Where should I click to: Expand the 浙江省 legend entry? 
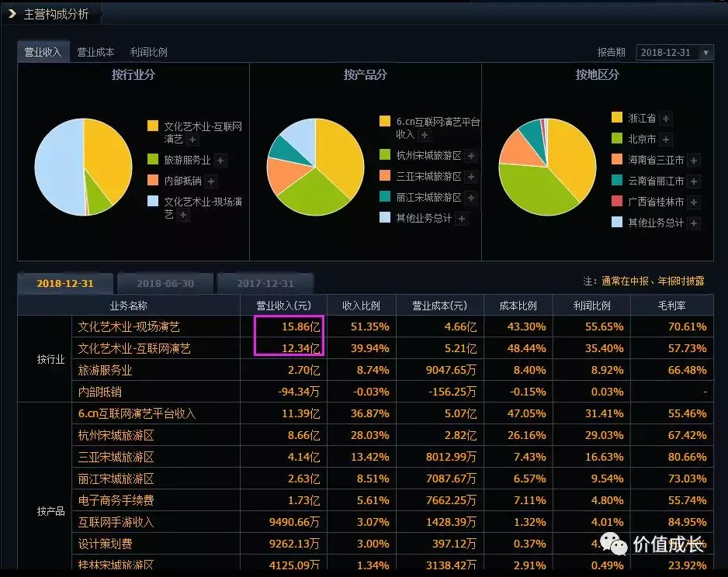pos(667,119)
